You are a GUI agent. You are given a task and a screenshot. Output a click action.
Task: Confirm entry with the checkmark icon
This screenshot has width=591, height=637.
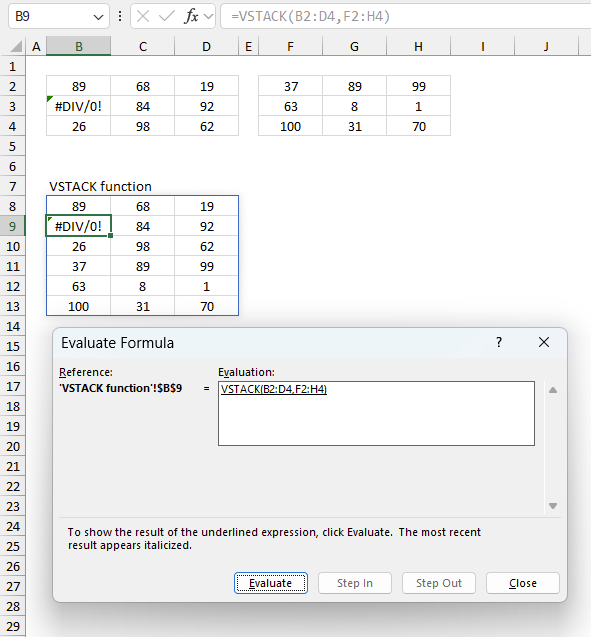pyautogui.click(x=167, y=16)
